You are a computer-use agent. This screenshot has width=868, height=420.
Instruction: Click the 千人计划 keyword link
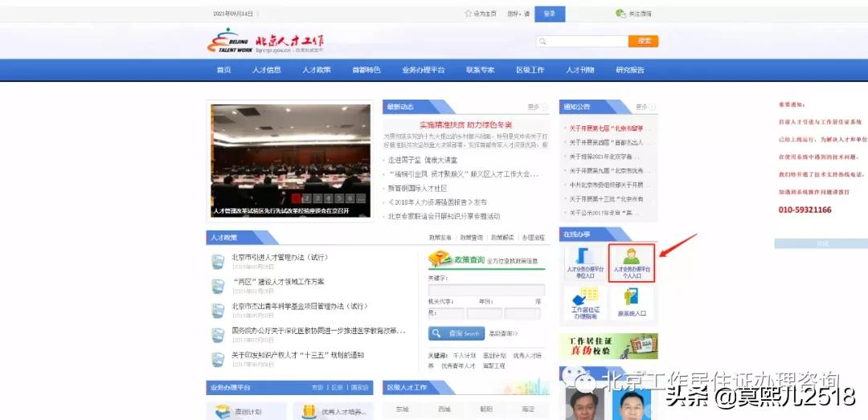(465, 355)
